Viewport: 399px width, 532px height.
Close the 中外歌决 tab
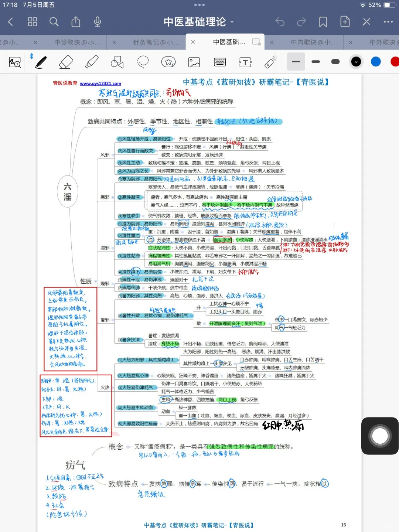(351, 42)
